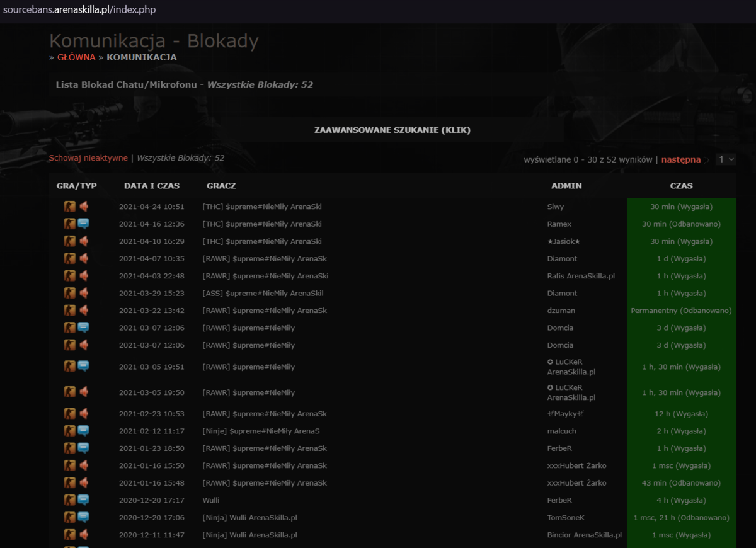This screenshot has width=756, height=548.
Task: Click the Counter-Strike game icon on the 2021-04-10 16:29 row
Action: pos(70,241)
